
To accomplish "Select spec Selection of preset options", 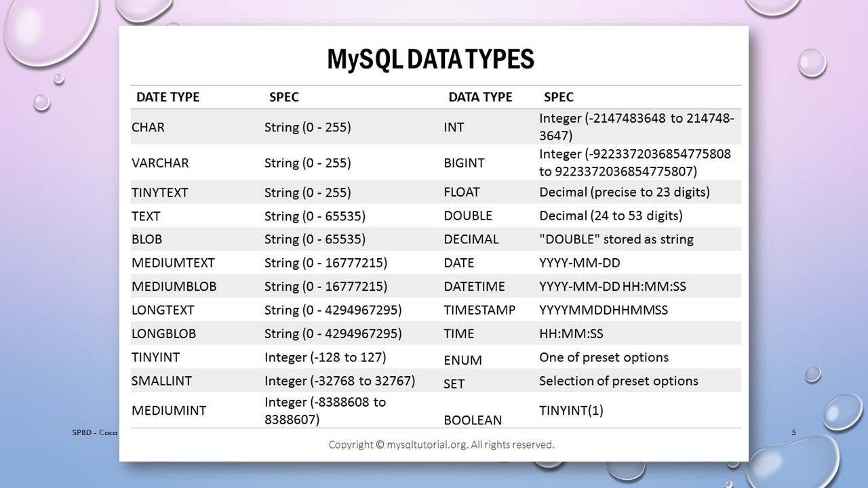I will 618,381.
